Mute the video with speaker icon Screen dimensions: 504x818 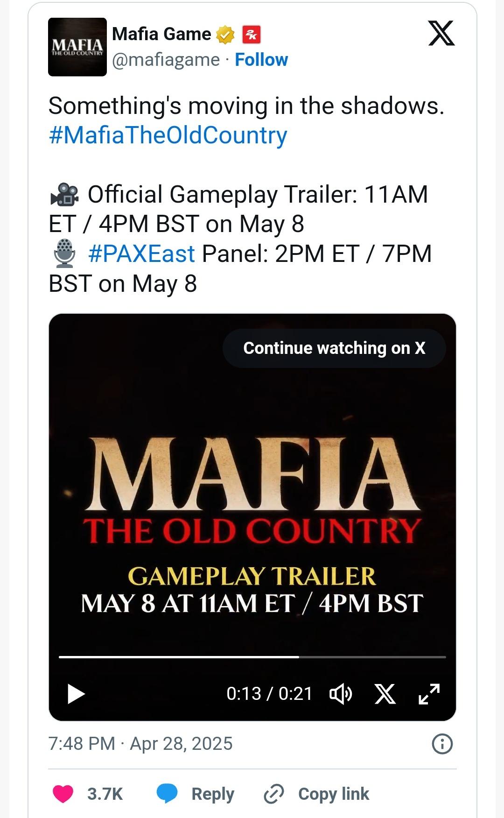(341, 694)
